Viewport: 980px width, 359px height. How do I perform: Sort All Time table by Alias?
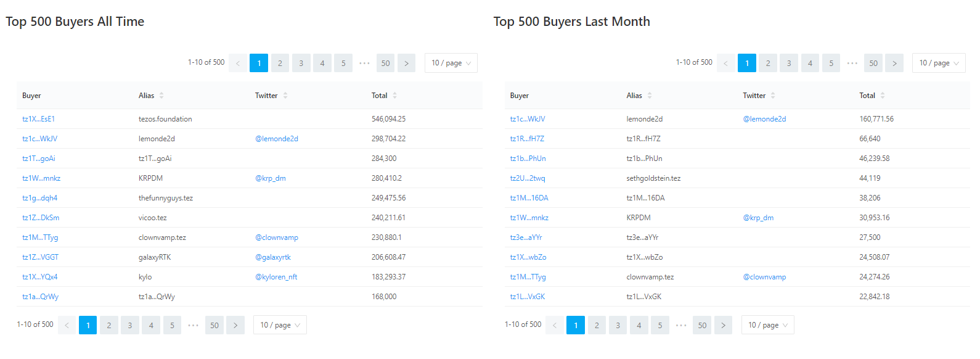point(161,96)
